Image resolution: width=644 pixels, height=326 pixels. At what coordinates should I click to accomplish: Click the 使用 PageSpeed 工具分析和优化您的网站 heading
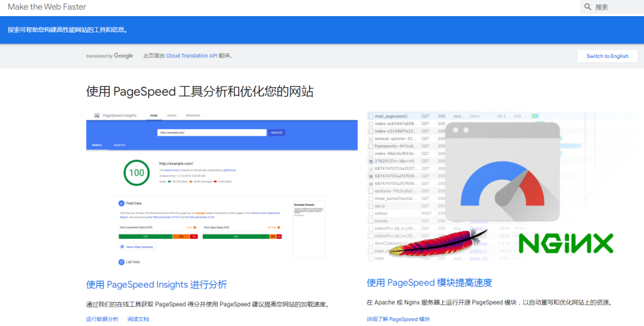point(200,91)
